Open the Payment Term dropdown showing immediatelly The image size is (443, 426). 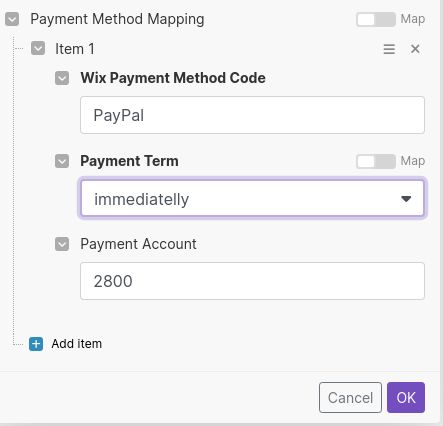(x=252, y=198)
